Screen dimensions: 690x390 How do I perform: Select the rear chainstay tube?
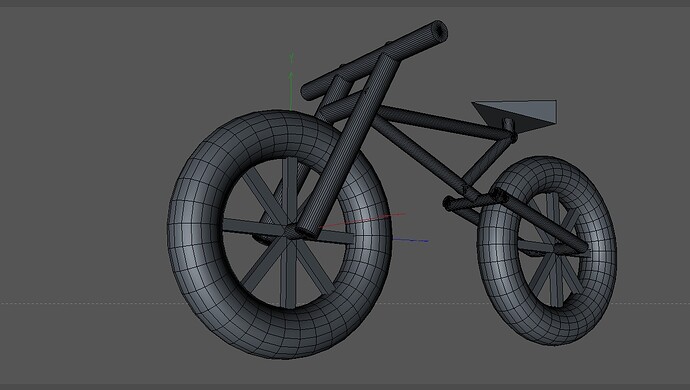tap(543, 223)
